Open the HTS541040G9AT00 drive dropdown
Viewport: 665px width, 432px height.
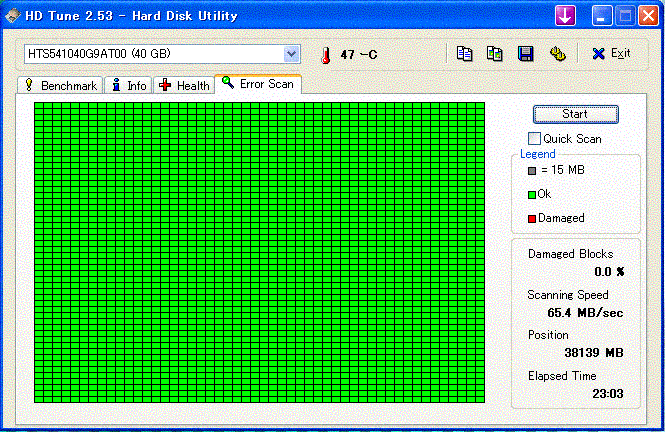(x=291, y=54)
